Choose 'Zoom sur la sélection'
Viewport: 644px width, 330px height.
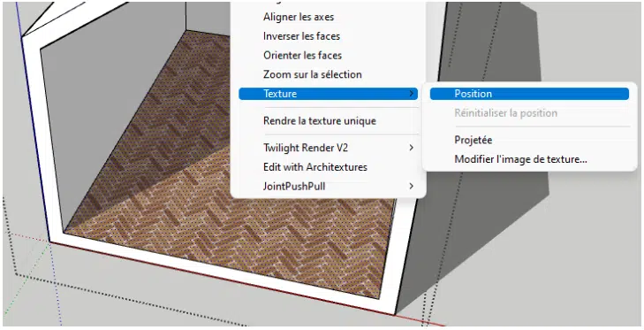click(x=312, y=74)
